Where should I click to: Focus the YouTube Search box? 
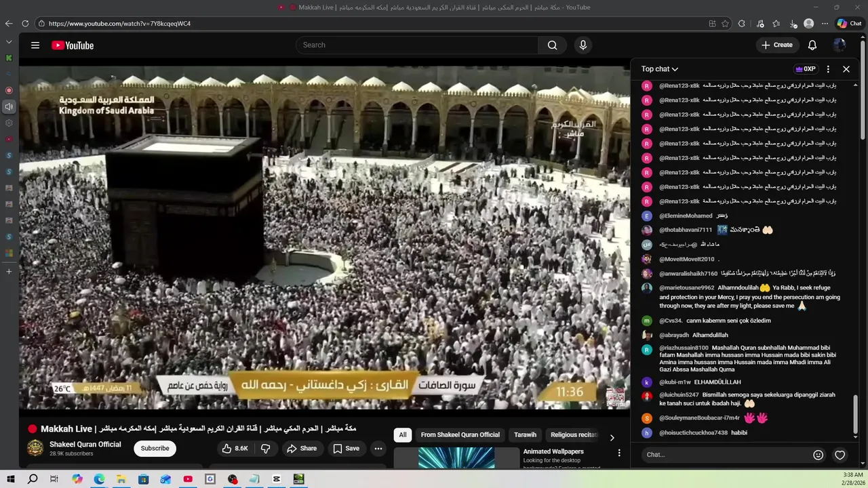pos(417,45)
